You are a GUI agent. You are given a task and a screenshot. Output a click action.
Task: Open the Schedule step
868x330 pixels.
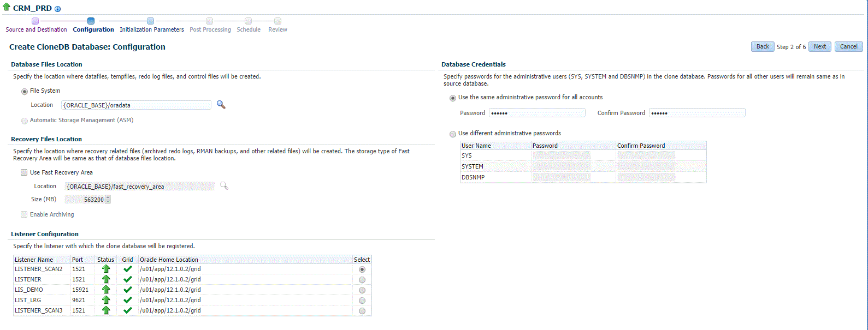click(x=249, y=29)
